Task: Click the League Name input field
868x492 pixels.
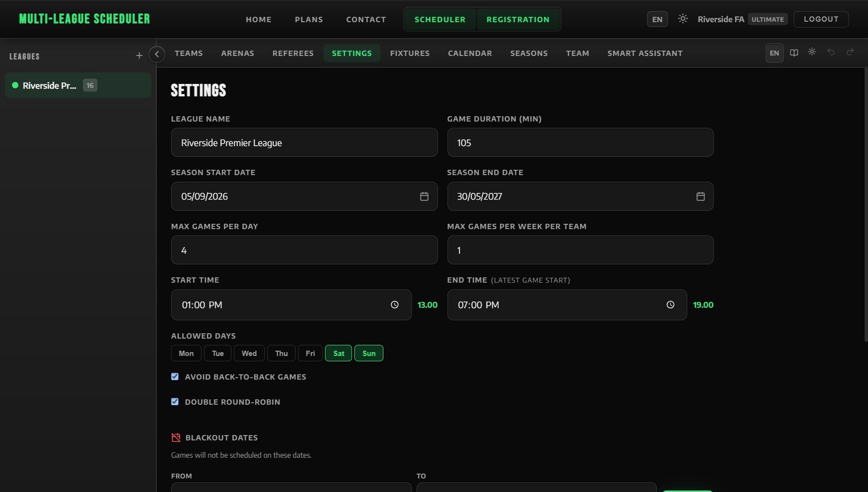Action: coord(304,142)
